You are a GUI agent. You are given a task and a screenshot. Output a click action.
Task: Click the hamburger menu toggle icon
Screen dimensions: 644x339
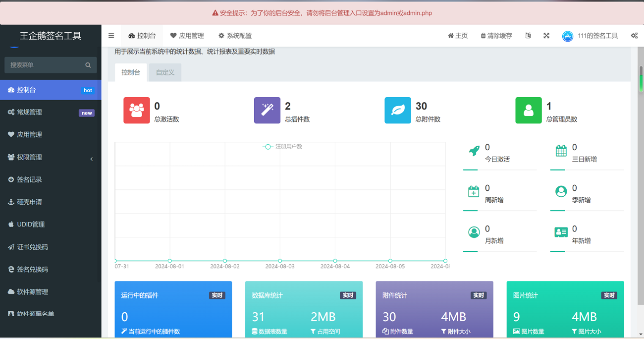[111, 36]
